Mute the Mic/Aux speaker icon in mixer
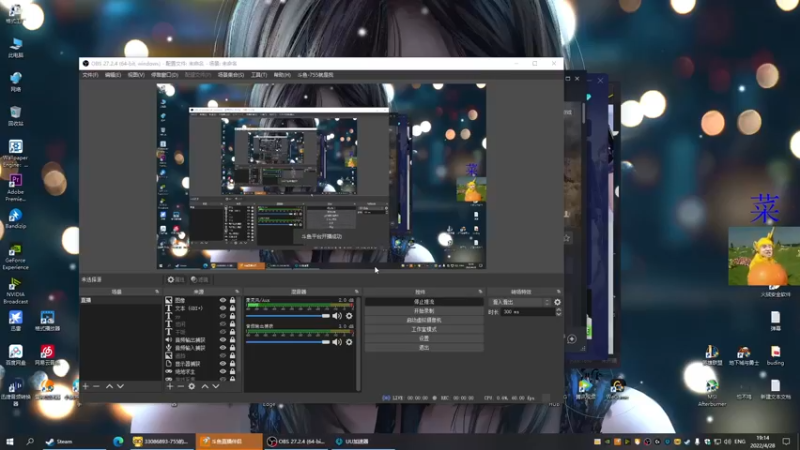Image resolution: width=800 pixels, height=450 pixels. click(x=337, y=316)
